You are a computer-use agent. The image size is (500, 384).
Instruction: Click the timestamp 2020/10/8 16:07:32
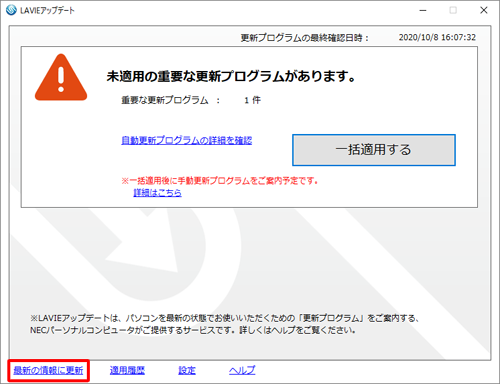point(437,37)
